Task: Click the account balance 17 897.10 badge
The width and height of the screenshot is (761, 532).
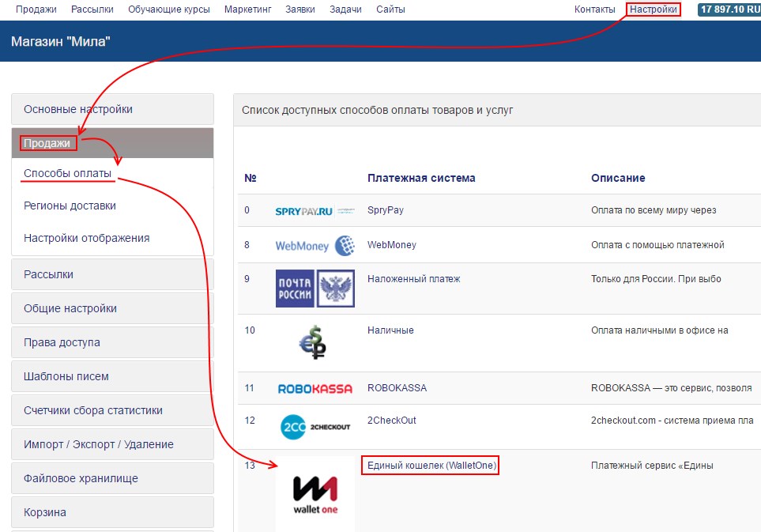Action: click(729, 9)
